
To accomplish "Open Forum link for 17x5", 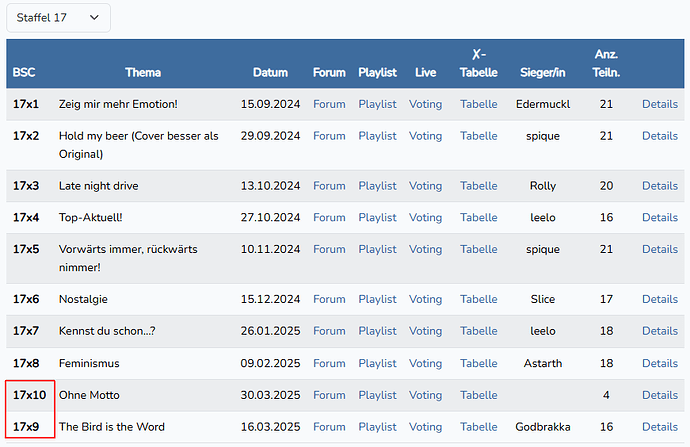I will (x=329, y=249).
